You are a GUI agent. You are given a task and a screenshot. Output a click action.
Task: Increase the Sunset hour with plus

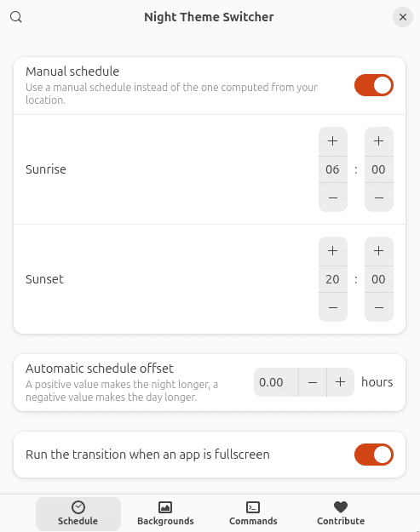click(x=333, y=251)
